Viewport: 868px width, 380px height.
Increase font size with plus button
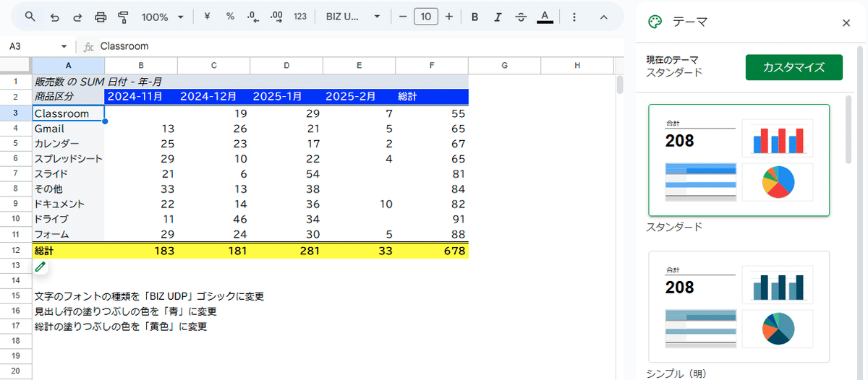click(449, 17)
